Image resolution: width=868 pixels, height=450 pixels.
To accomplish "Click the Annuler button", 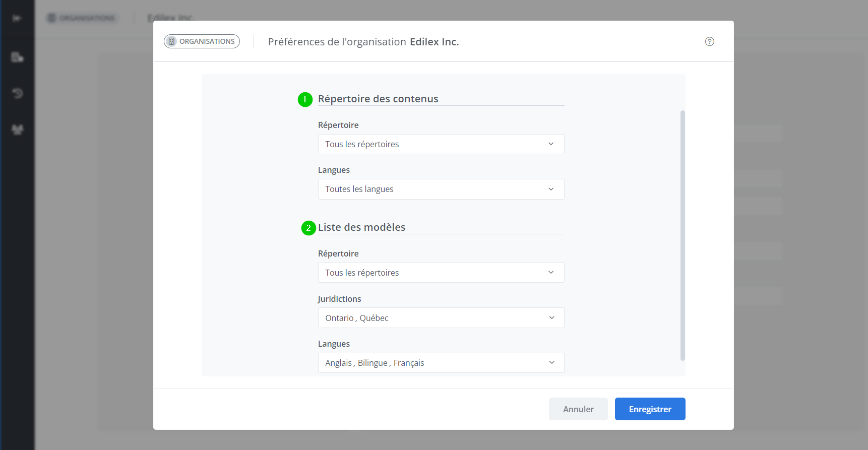I will 578,409.
